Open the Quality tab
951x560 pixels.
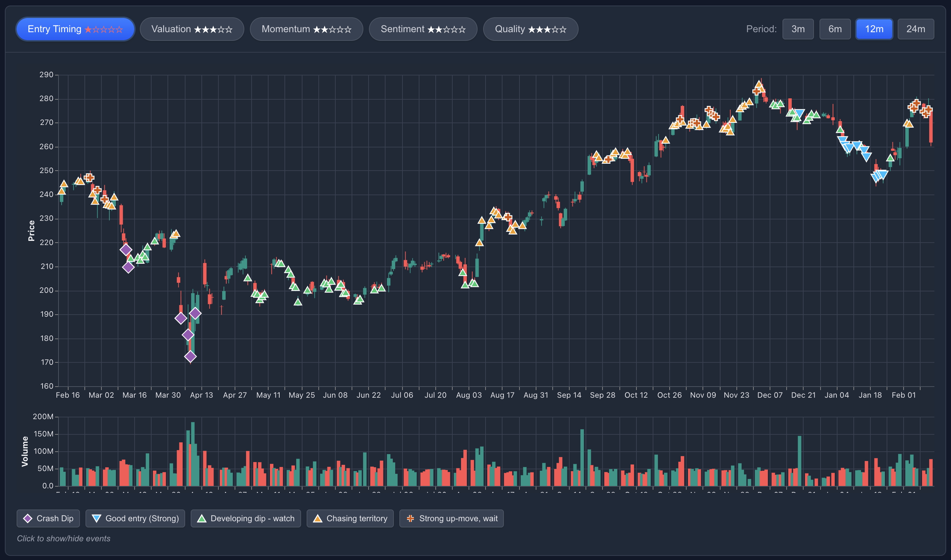point(530,29)
